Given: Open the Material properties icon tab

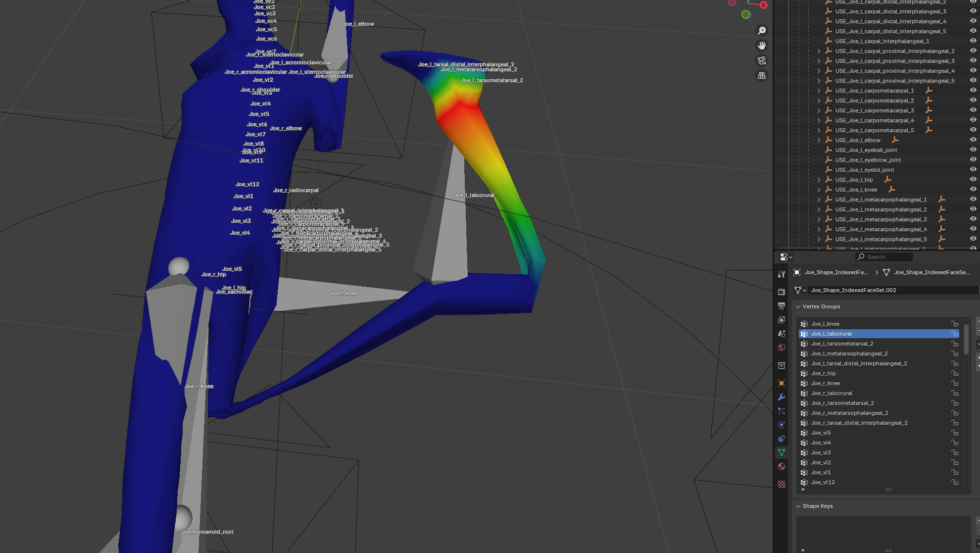Looking at the screenshot, I should [x=782, y=466].
